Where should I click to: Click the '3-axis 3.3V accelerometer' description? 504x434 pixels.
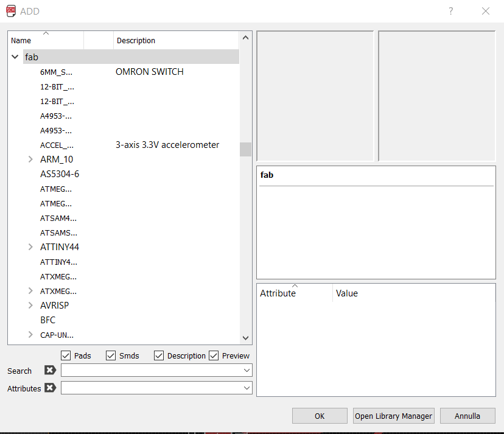coord(167,145)
